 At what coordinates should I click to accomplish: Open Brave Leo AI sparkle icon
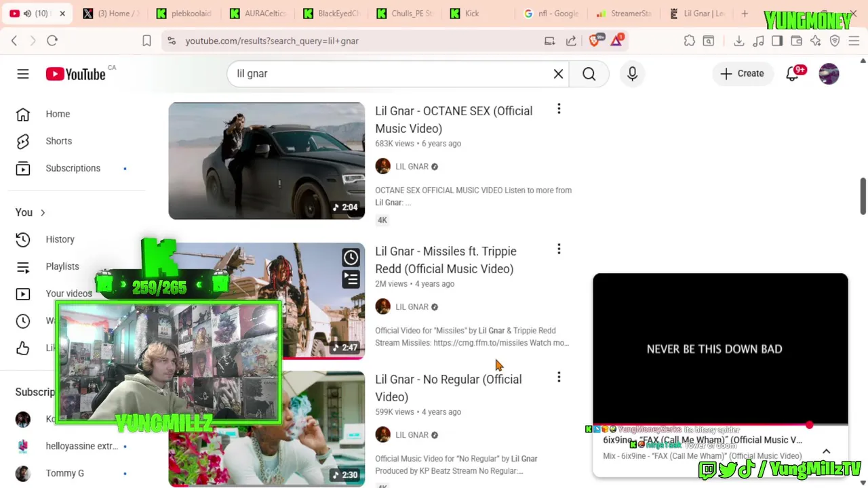(x=815, y=41)
